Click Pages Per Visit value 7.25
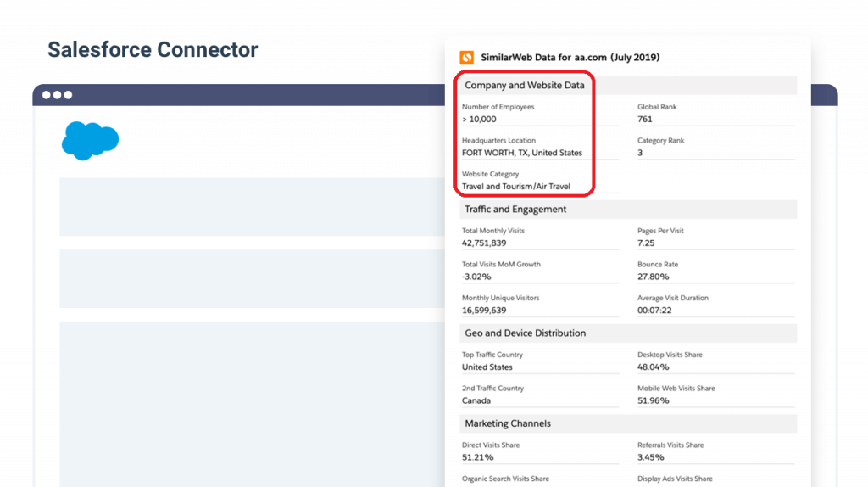 click(646, 243)
